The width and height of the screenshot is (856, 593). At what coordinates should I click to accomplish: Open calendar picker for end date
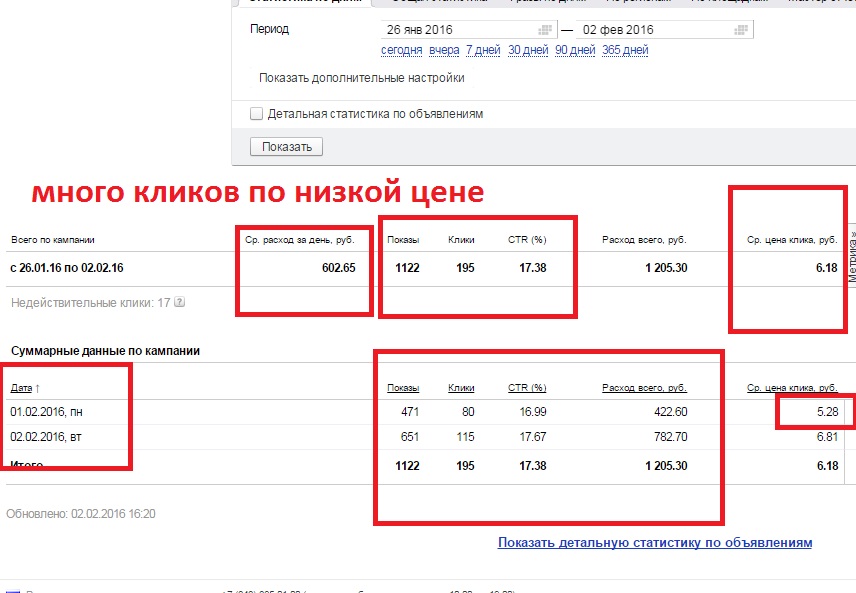(741, 30)
